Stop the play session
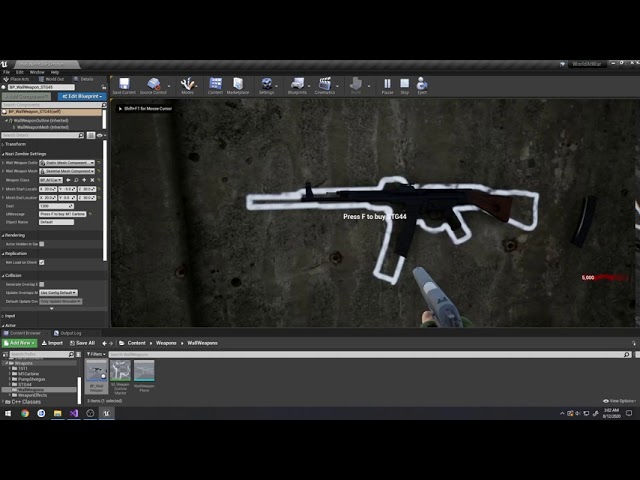This screenshot has width=640, height=480. point(404,86)
